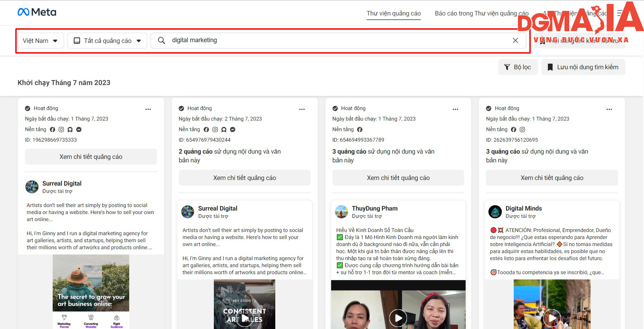Image resolution: width=644 pixels, height=329 pixels.
Task: Click the Surreal Digital avatar in the second ad
Action: 188,212
